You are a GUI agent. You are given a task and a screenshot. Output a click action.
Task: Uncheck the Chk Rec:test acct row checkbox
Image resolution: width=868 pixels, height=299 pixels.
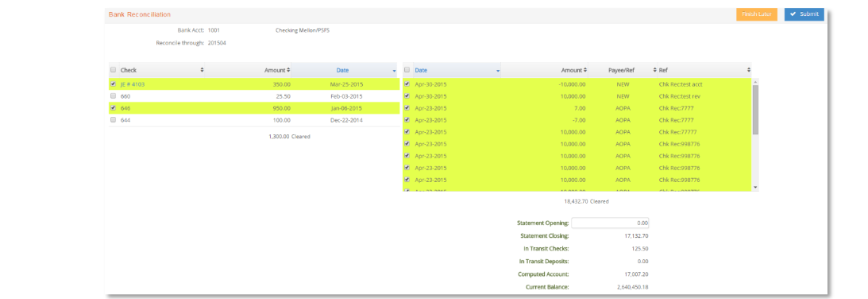point(407,84)
